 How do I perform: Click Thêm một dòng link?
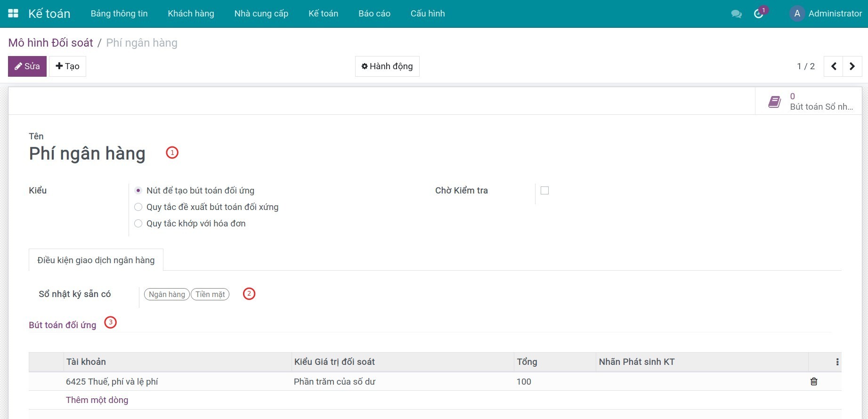tap(97, 400)
